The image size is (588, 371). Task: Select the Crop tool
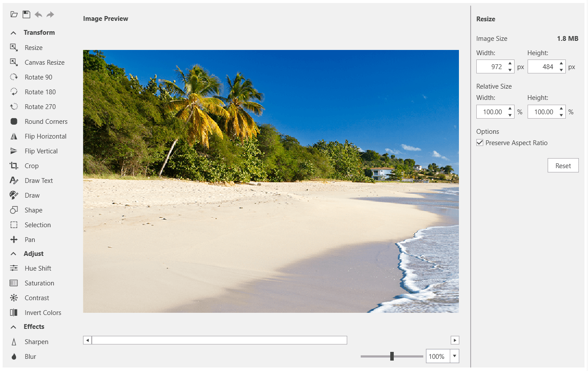click(31, 166)
